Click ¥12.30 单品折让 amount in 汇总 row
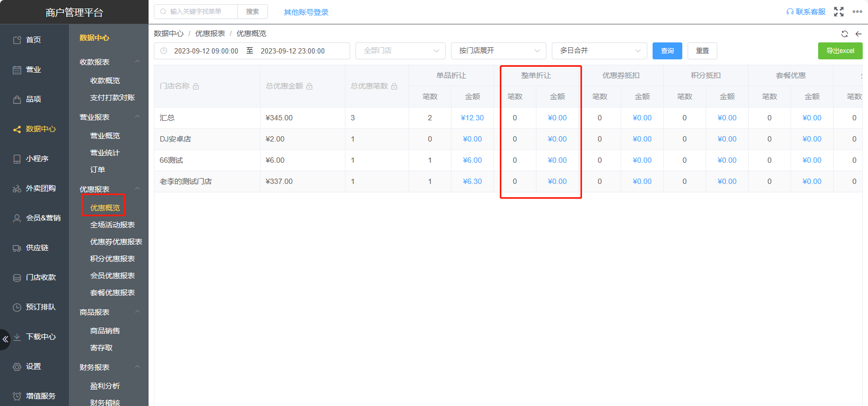Viewport: 868px width, 406px height. 472,118
